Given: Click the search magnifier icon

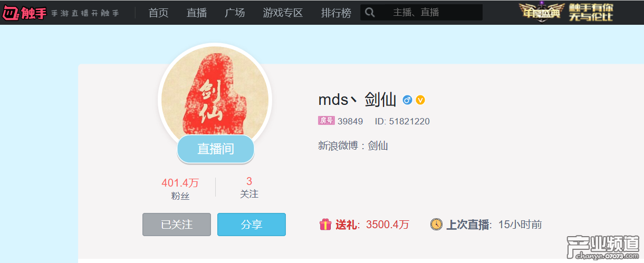Looking at the screenshot, I should 370,12.
